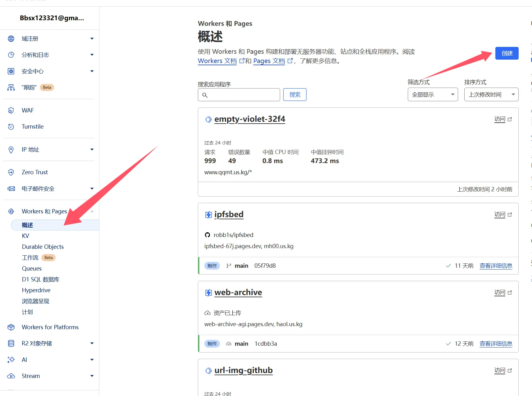This screenshot has width=532, height=396.
Task: Click 查看详细信息 for web-archive deployment
Action: pyautogui.click(x=496, y=344)
